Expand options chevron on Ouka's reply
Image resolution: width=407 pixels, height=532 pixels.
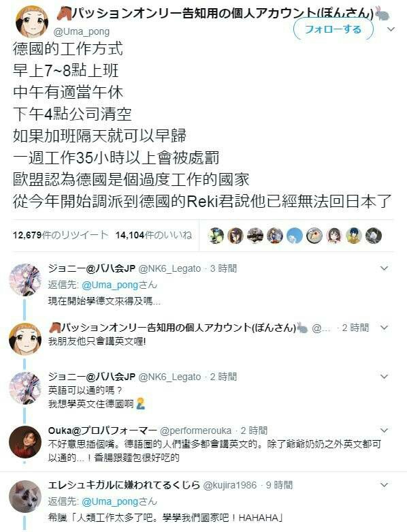pos(384,431)
